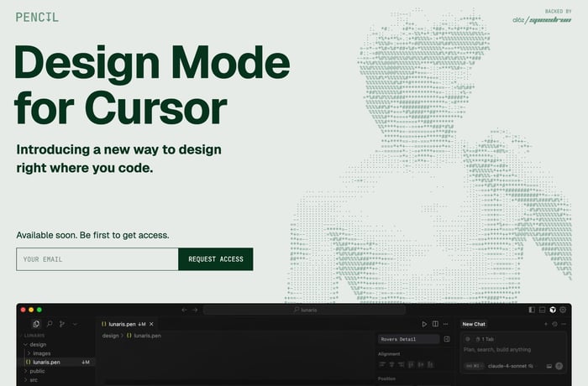Open the a16z speedrun backer logo link
This screenshot has width=588, height=386.
click(542, 20)
